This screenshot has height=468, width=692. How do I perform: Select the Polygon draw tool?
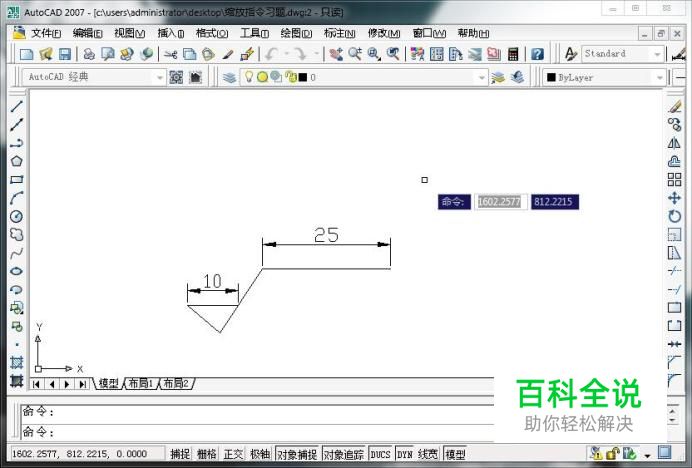(x=16, y=161)
